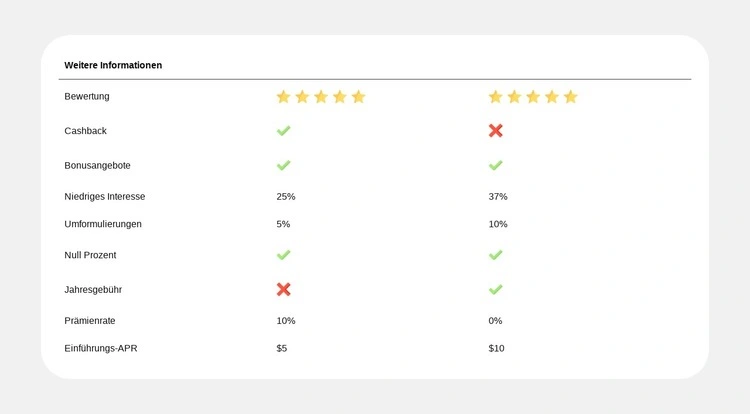This screenshot has height=414, width=750.
Task: Click the Niedriges Interesse label
Action: coord(105,196)
